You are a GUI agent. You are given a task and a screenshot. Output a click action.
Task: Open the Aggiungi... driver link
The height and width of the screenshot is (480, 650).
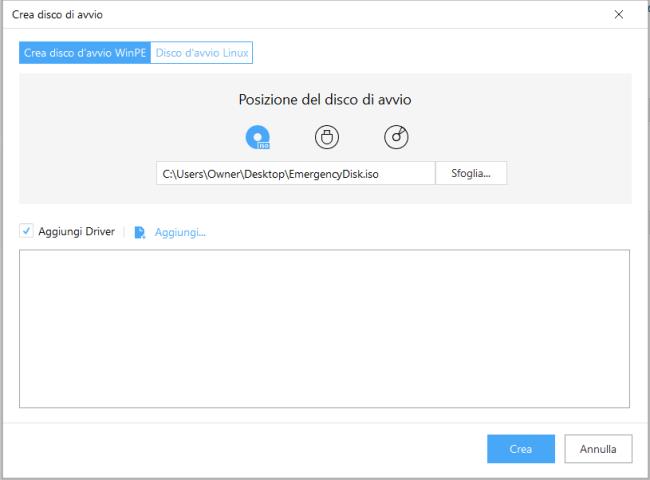180,232
